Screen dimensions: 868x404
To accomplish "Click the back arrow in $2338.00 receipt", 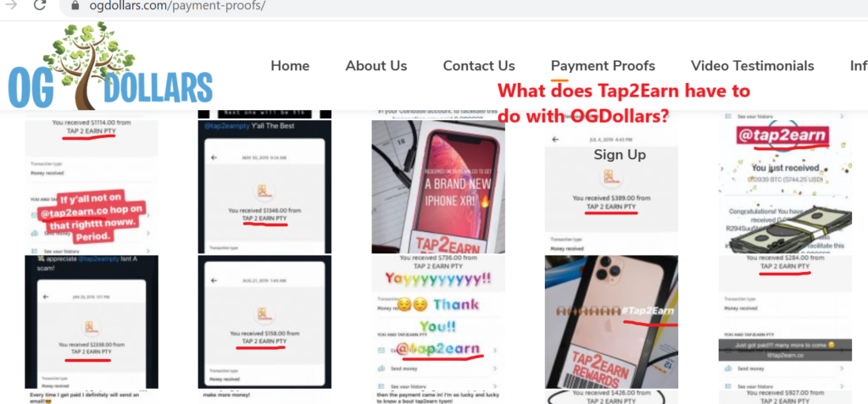I will pos(46,296).
